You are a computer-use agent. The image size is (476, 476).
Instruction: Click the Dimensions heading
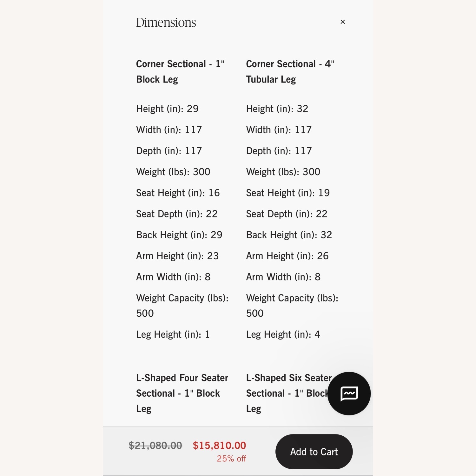click(x=166, y=23)
